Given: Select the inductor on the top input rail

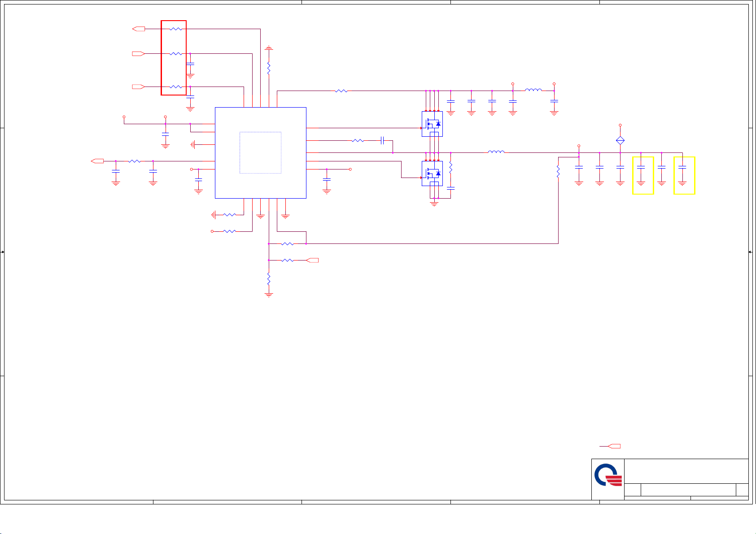Looking at the screenshot, I should (x=533, y=90).
